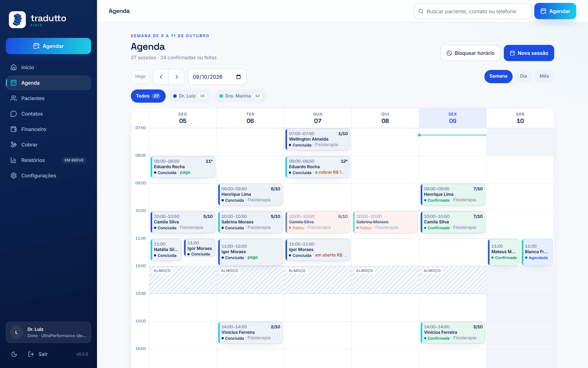The image size is (588, 368).
Task: Jump to today with Hoje
Action: (x=140, y=77)
